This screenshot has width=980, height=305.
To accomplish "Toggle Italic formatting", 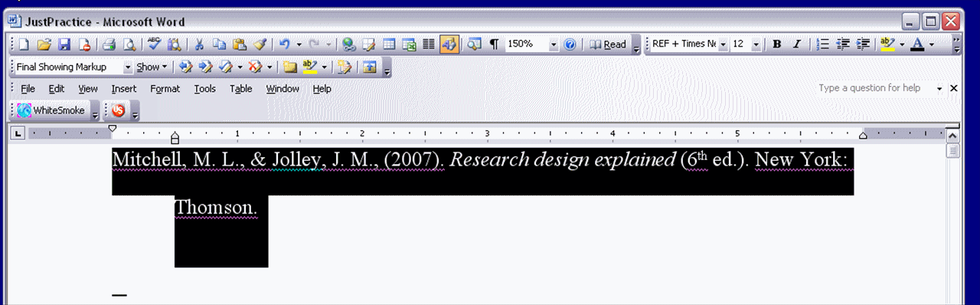I will point(797,44).
